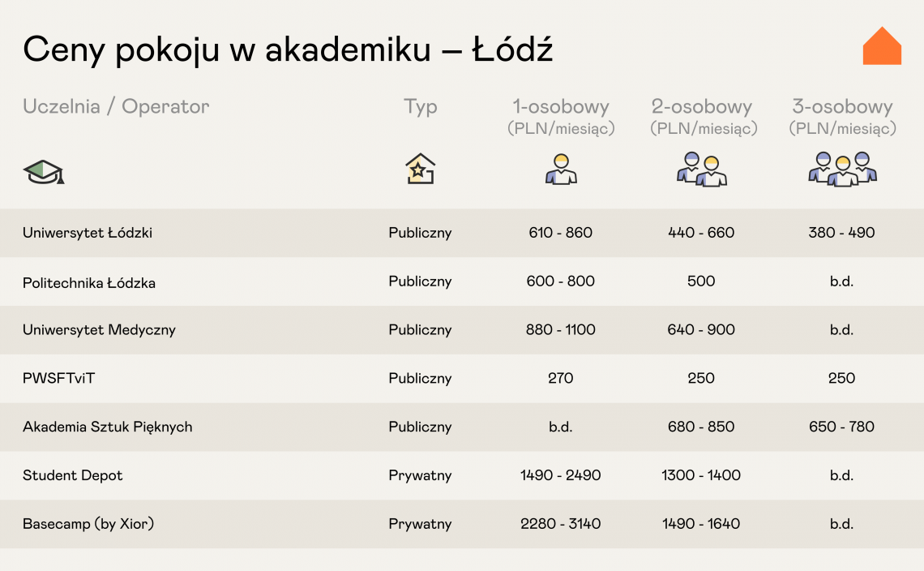
Task: Click the Uczelnia / Operator column header
Action: pyautogui.click(x=116, y=106)
